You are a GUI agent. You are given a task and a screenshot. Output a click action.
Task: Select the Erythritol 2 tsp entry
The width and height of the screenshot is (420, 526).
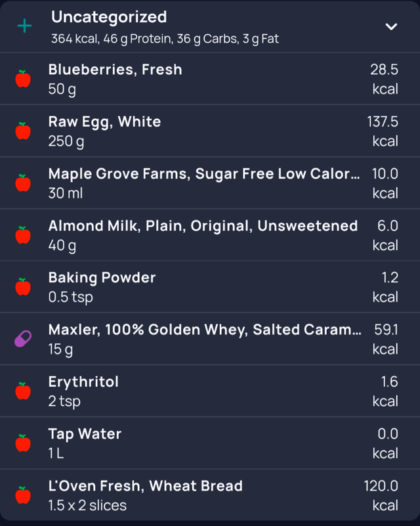point(197,391)
